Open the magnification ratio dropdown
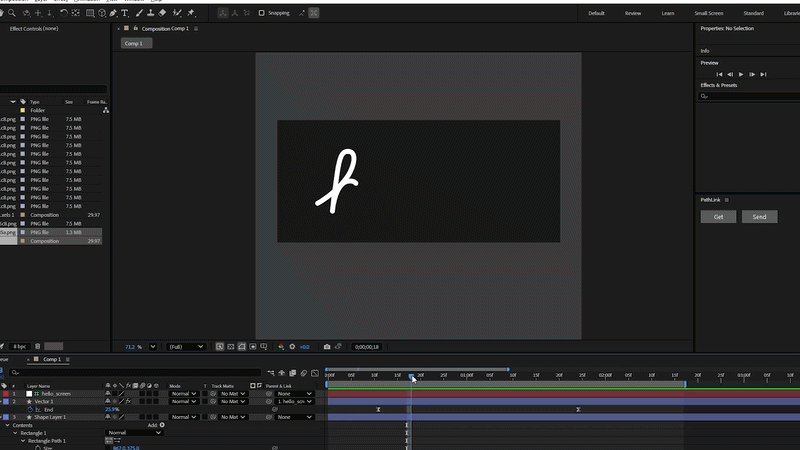The width and height of the screenshot is (800, 450). [153, 347]
